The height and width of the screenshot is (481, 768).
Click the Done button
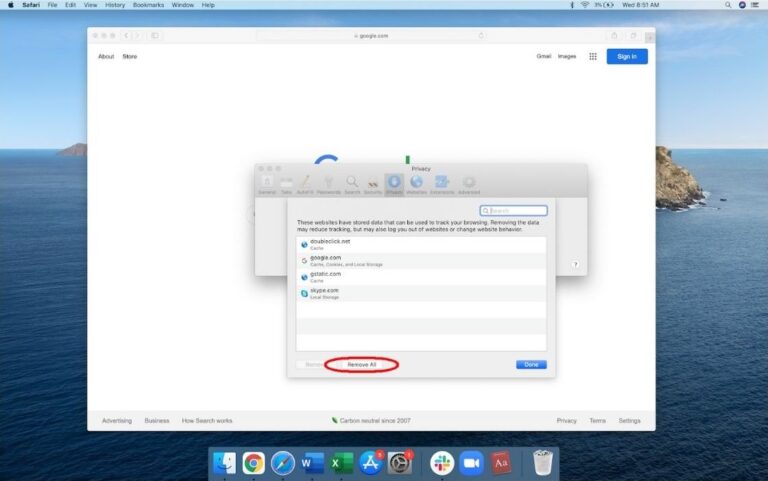[531, 364]
